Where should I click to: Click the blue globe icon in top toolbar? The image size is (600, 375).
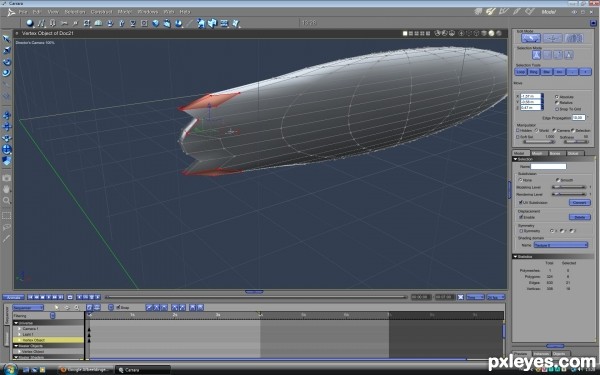(156, 23)
